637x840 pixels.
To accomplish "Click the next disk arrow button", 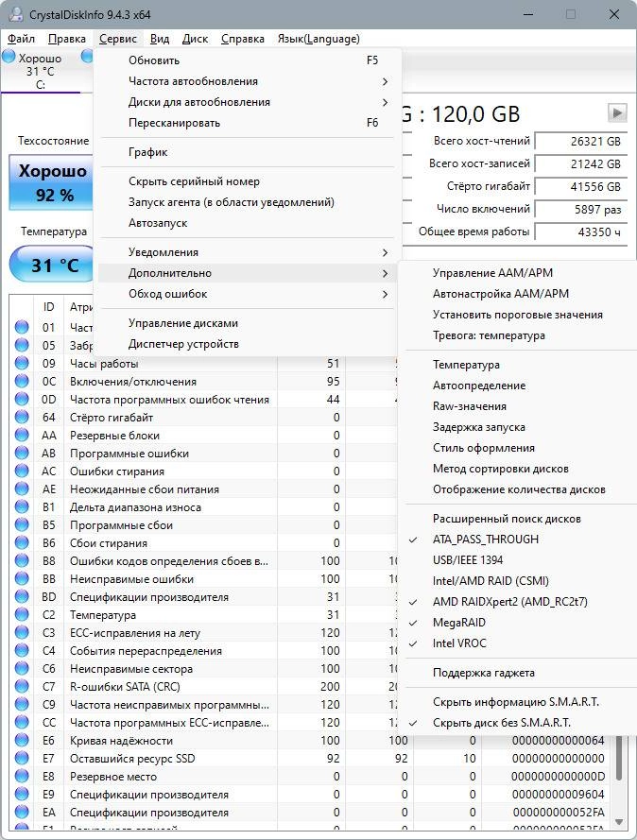I will [617, 113].
